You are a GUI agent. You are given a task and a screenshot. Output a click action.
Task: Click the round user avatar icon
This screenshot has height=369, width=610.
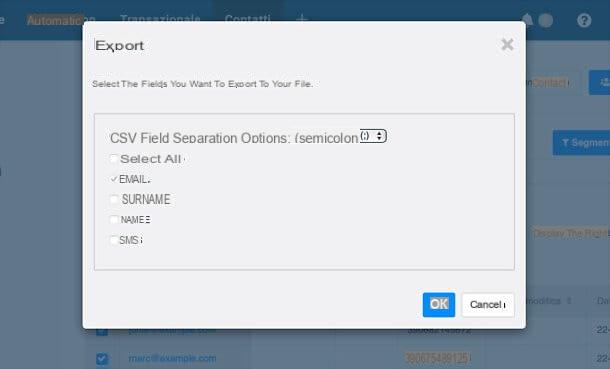pyautogui.click(x=546, y=20)
